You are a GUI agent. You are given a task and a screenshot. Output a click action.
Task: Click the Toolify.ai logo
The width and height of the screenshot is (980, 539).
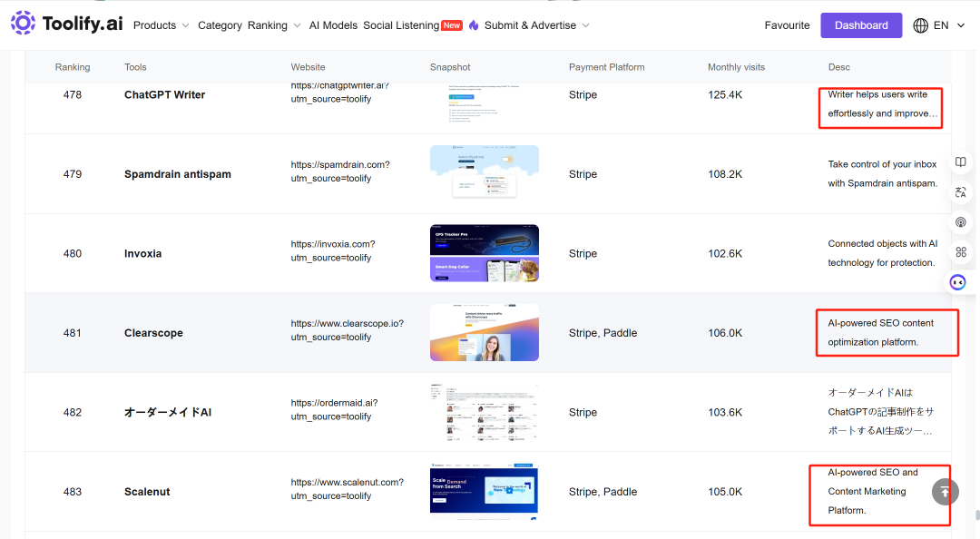point(66,23)
